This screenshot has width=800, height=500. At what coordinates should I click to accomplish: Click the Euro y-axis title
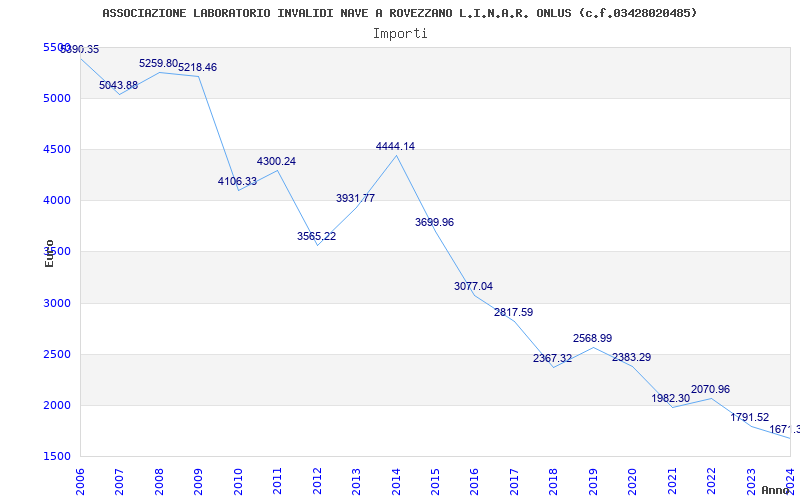49,253
